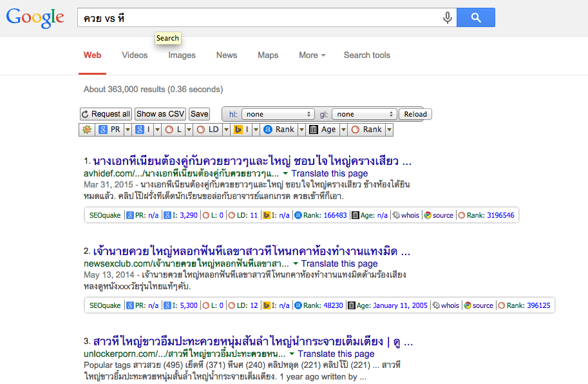Click SEMrush Rank: 396125 value

538,305
